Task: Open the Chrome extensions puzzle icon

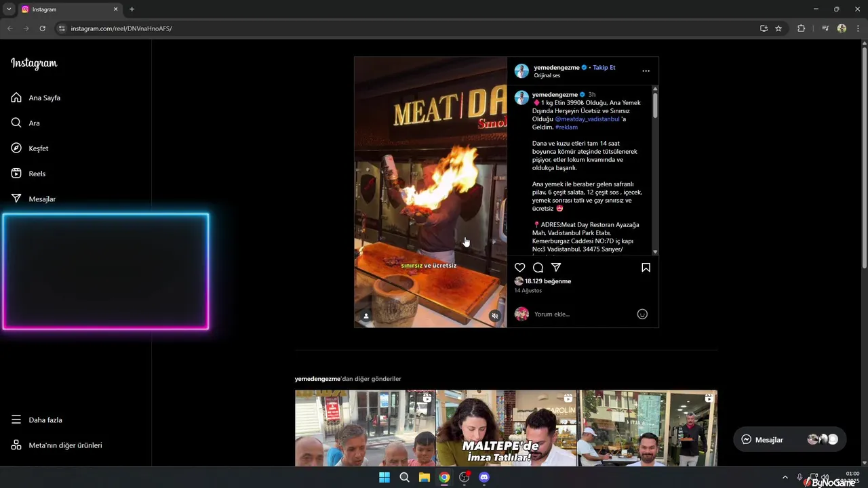Action: [x=801, y=28]
